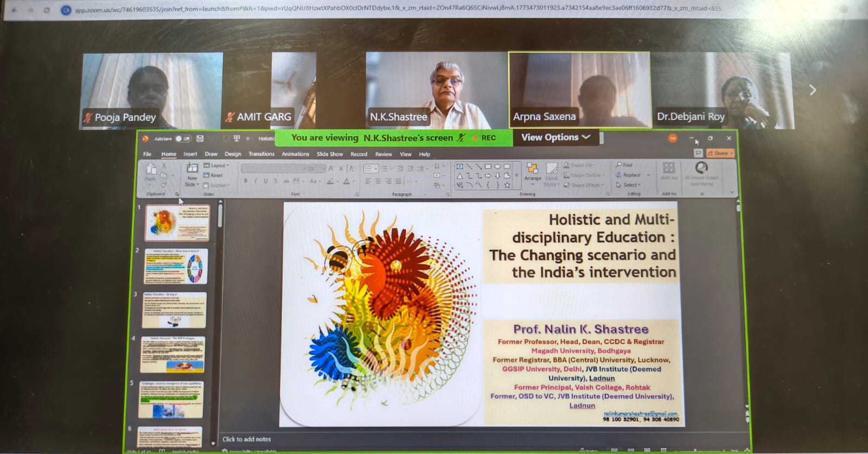Viewport: 868px width, 454px height.
Task: Open the Select dropdown in Editing
Action: click(x=628, y=185)
